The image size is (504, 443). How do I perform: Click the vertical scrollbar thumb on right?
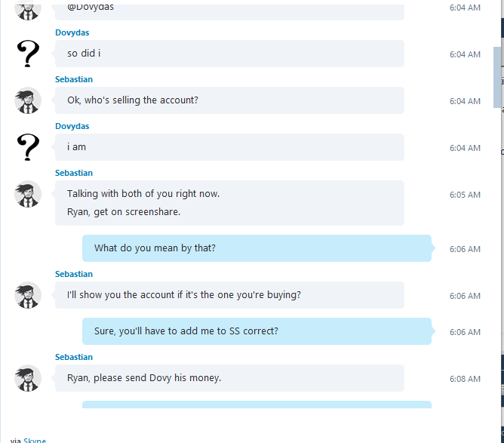point(497,77)
